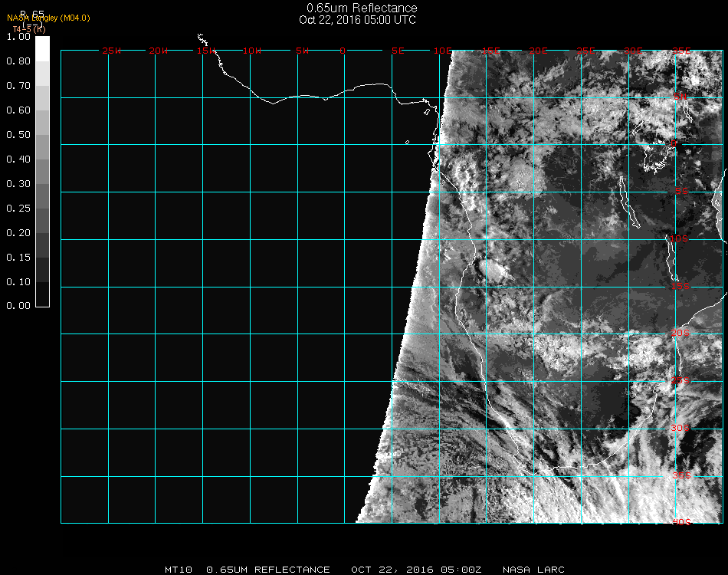This screenshot has width=728, height=575.
Task: Click the 25W longitude label
Action: point(112,51)
